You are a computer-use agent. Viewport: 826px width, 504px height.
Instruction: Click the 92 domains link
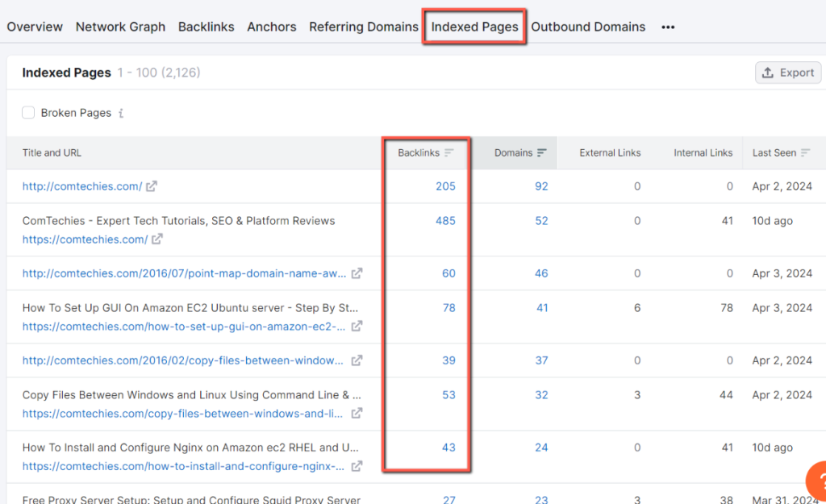pos(540,186)
